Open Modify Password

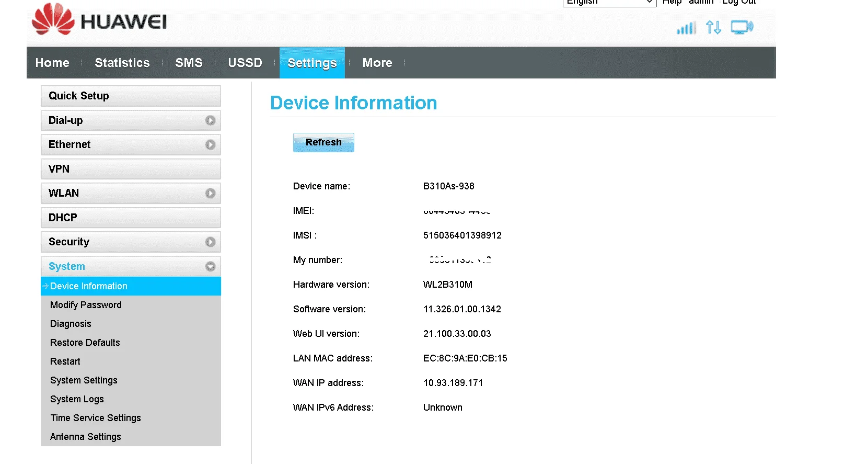pos(86,305)
